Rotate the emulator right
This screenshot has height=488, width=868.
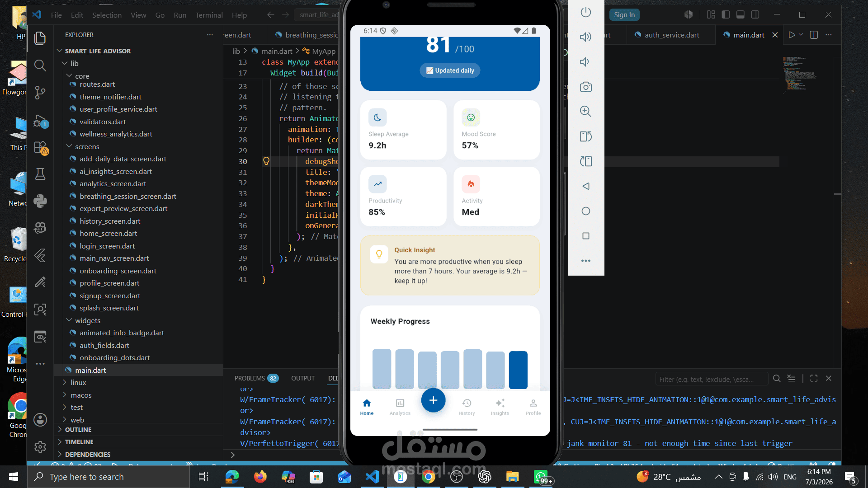point(586,161)
